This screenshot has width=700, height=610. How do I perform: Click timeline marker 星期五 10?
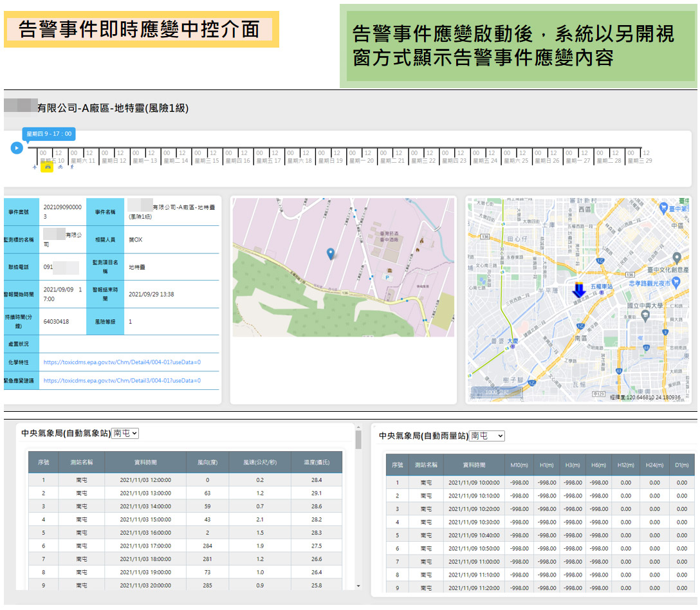click(x=51, y=161)
